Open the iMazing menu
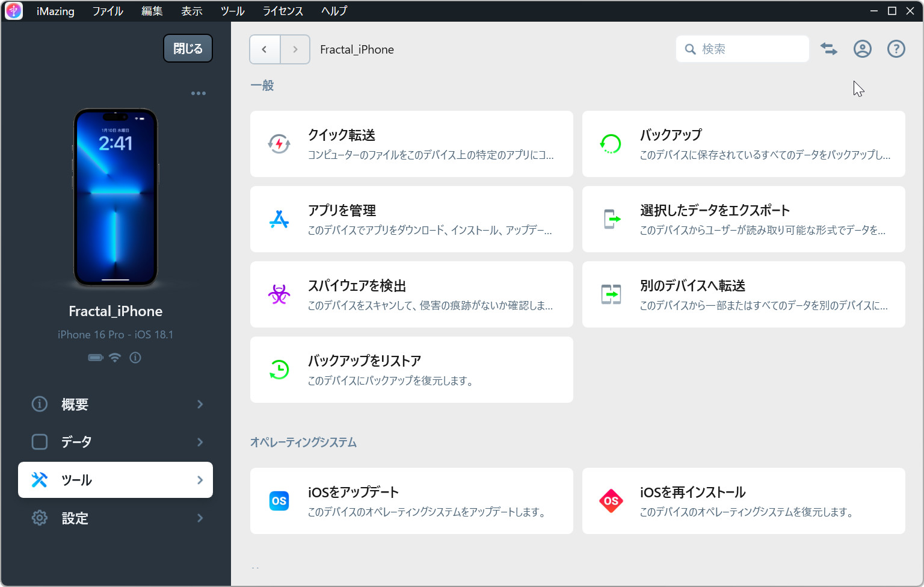 55,11
